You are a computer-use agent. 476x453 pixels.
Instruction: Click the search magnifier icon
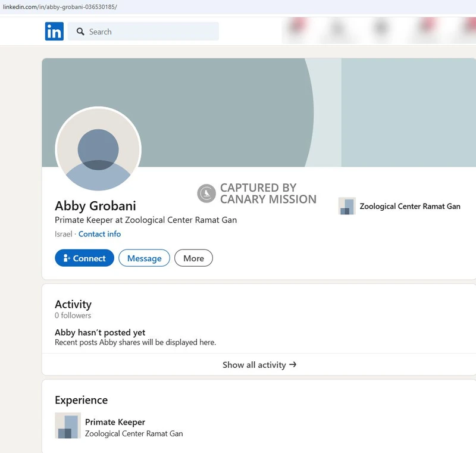coord(80,32)
